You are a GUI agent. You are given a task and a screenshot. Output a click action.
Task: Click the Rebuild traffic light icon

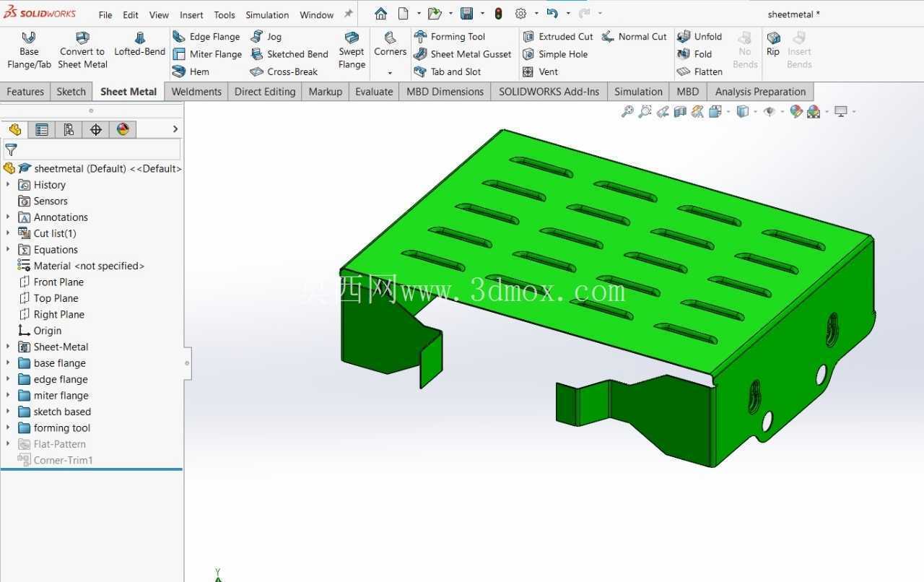[498, 14]
